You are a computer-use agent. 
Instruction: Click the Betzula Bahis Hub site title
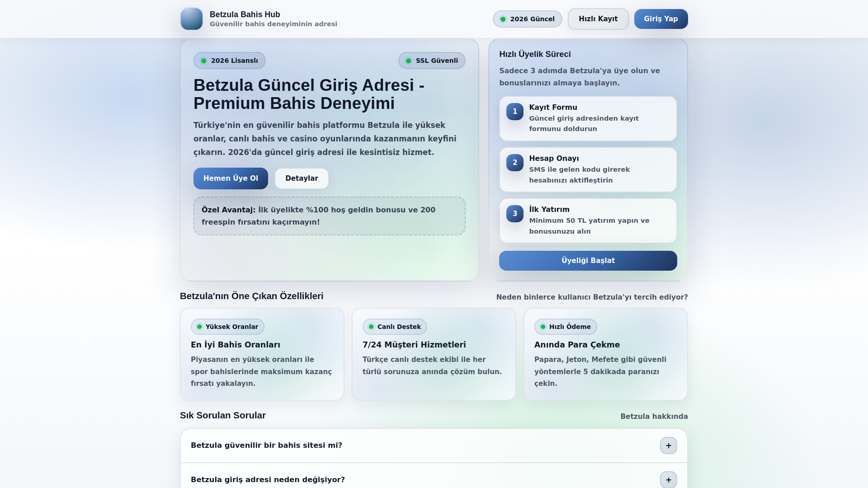coord(245,14)
